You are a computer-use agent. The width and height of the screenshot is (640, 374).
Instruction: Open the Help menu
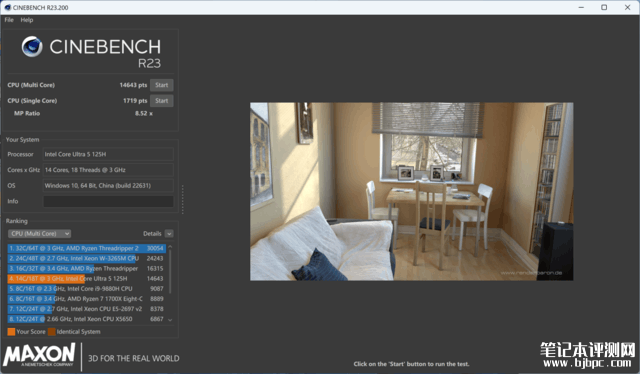tap(27, 20)
